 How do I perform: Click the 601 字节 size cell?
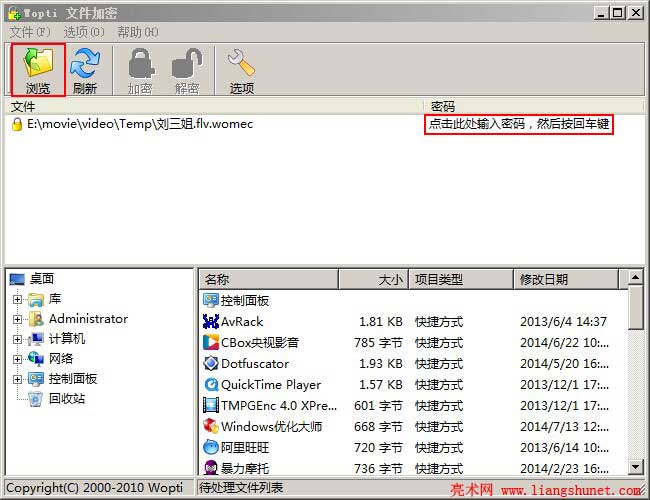click(378, 405)
